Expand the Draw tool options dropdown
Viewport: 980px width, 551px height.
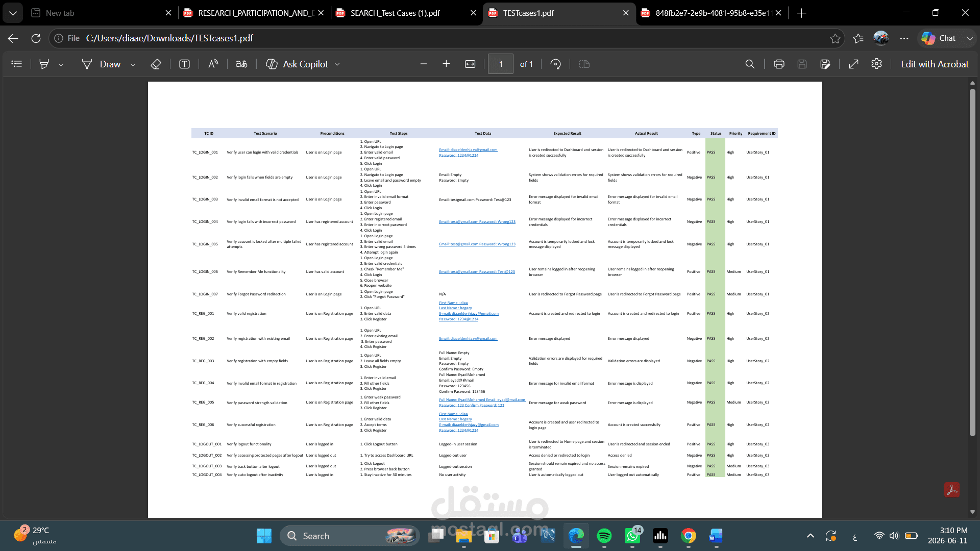coord(133,64)
